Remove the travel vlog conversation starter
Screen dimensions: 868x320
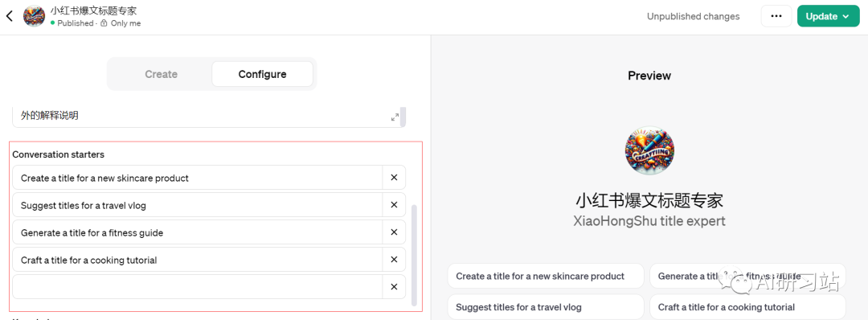tap(394, 205)
